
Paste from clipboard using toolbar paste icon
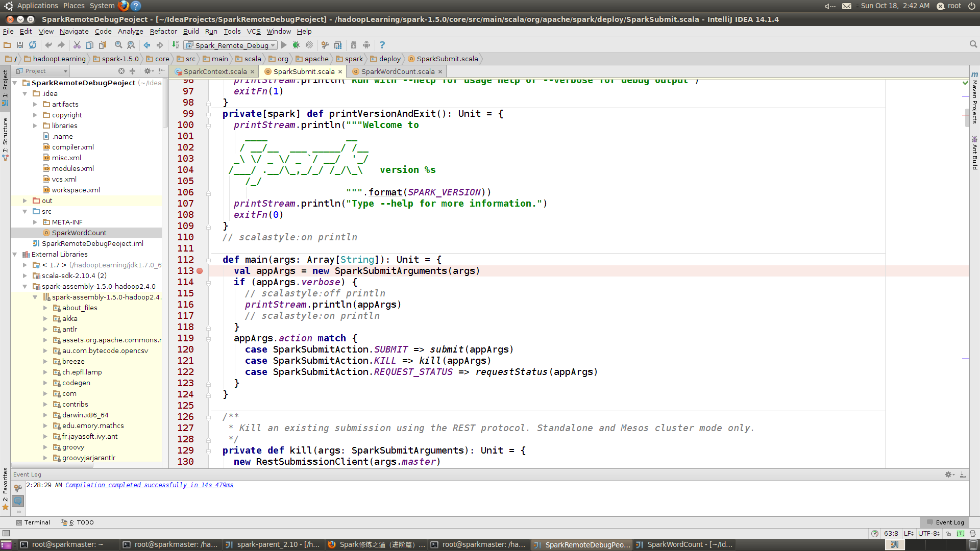click(103, 45)
